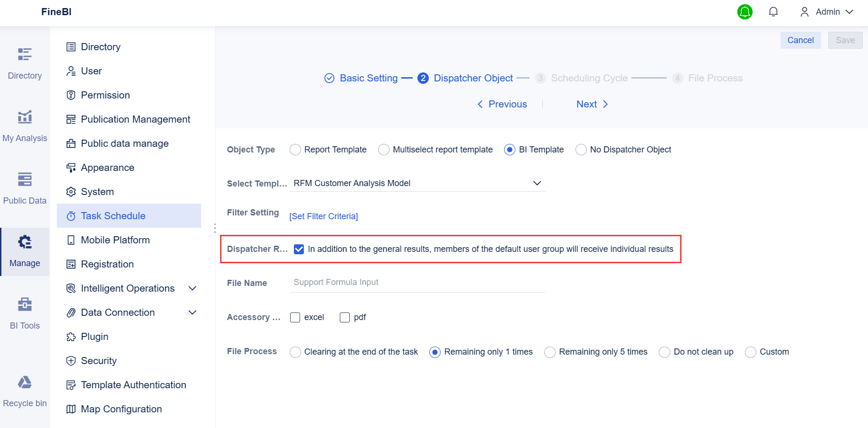Open the My Analysis section
868x428 pixels.
click(25, 125)
